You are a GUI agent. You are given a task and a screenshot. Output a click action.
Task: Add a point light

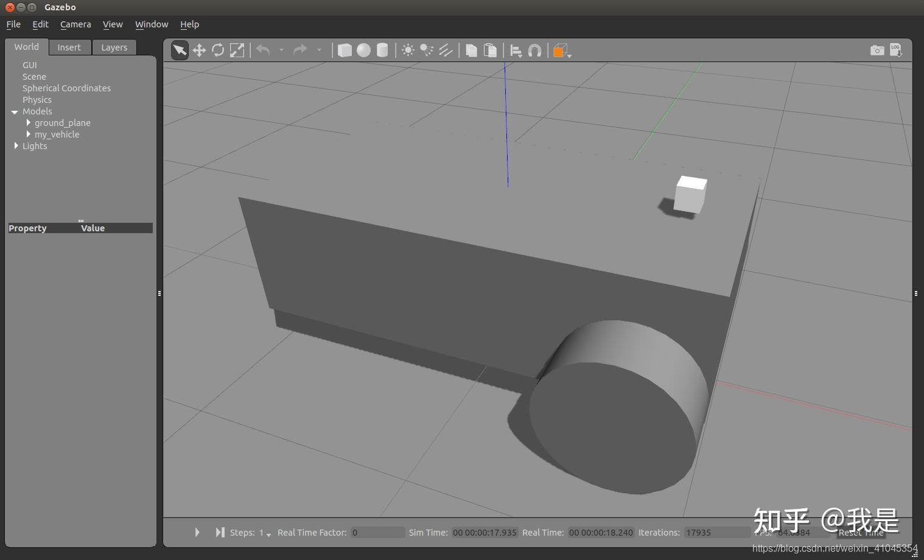pos(408,51)
